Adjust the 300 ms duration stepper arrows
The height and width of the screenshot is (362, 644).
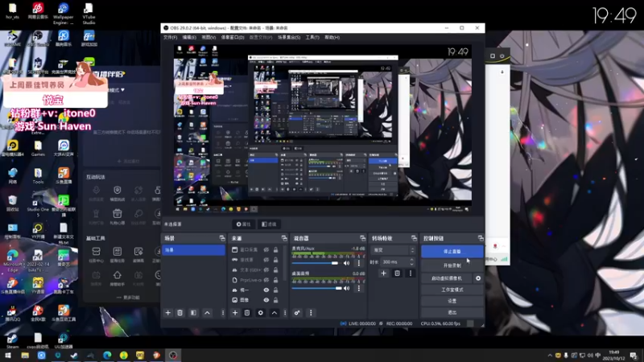click(x=411, y=262)
